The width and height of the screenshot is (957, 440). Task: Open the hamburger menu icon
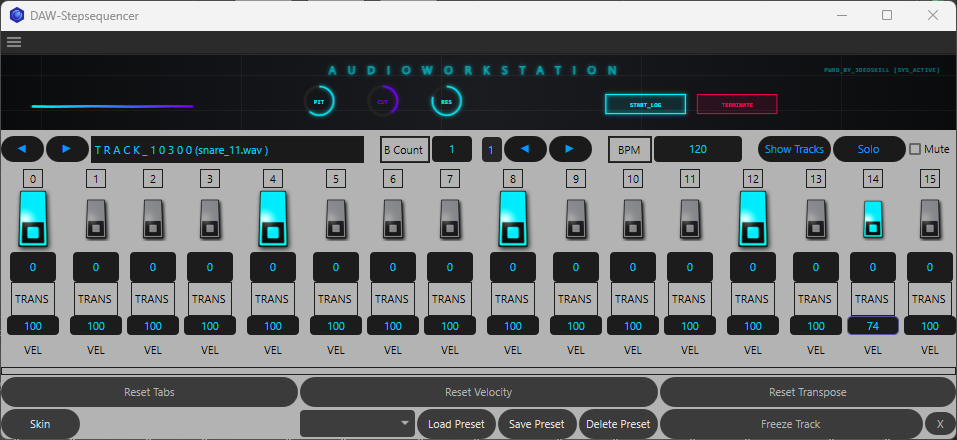pos(14,42)
